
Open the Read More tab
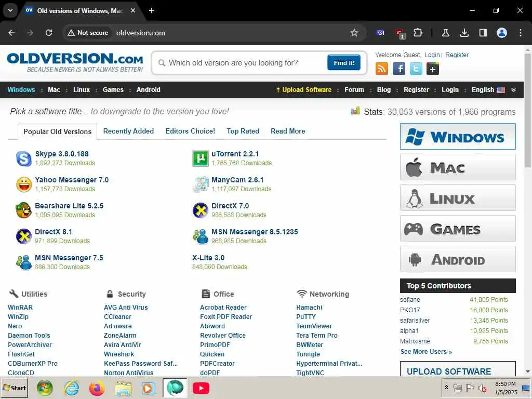coord(288,131)
